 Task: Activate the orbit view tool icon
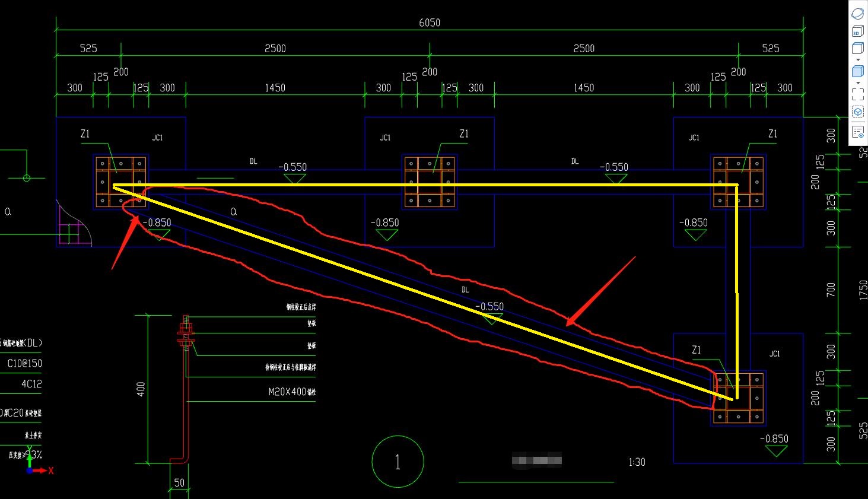[858, 14]
